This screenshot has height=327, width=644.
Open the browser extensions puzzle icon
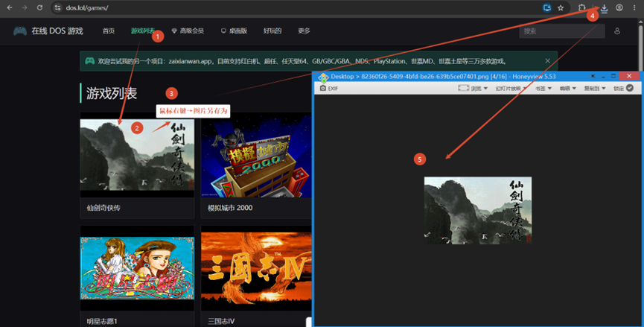pyautogui.click(x=582, y=7)
